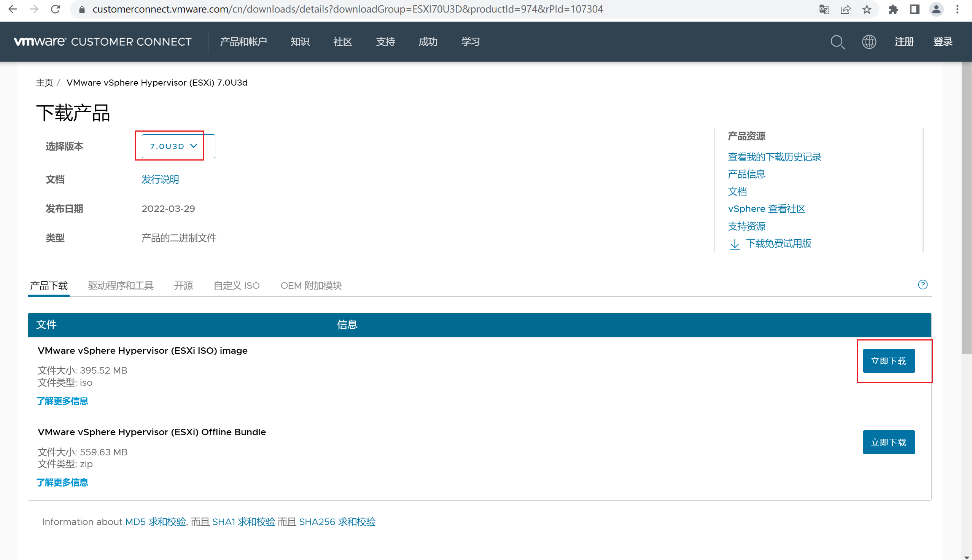This screenshot has height=560, width=972.
Task: Open 查看我的下载历史记录 link
Action: (x=775, y=157)
